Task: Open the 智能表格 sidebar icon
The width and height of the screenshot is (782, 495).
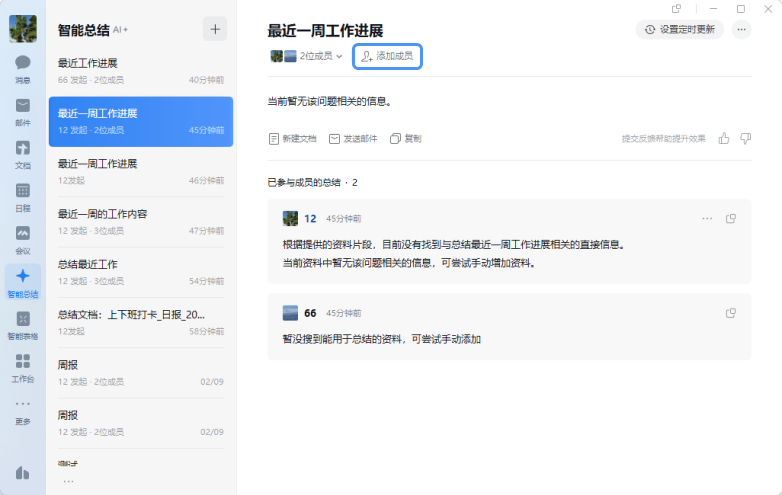Action: tap(22, 325)
